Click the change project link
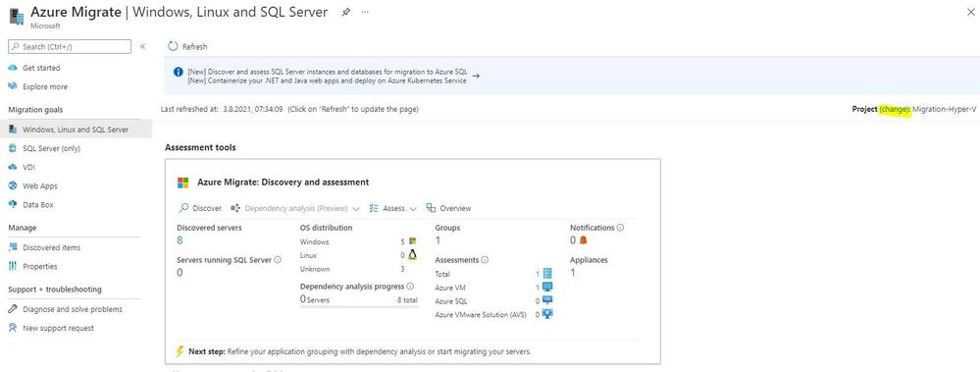Screen dimensions: 980x372 [895, 109]
